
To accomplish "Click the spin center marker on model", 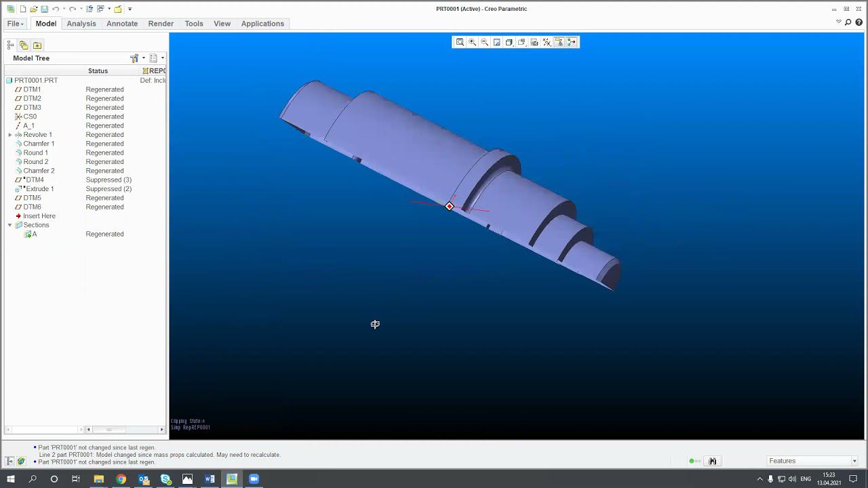I will pos(450,206).
